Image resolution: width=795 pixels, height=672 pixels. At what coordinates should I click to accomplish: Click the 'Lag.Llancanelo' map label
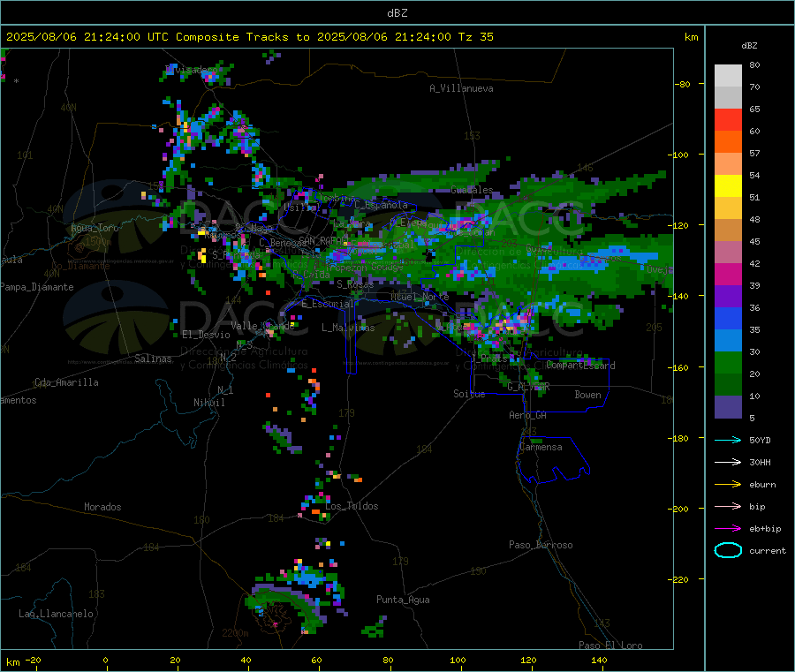click(x=56, y=614)
